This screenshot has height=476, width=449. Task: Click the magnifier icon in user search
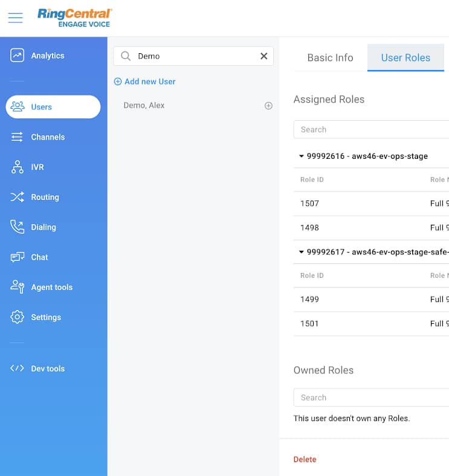point(126,56)
